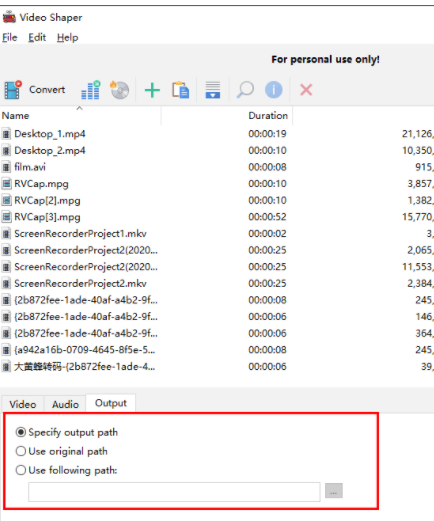Open the audio bars toolbar icon
This screenshot has width=434, height=521.
[x=91, y=90]
